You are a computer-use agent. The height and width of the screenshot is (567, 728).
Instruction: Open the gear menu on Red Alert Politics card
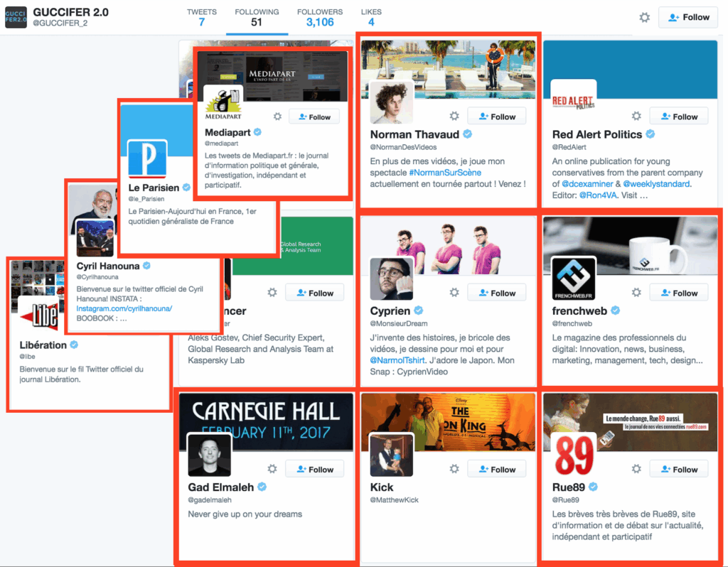[636, 116]
